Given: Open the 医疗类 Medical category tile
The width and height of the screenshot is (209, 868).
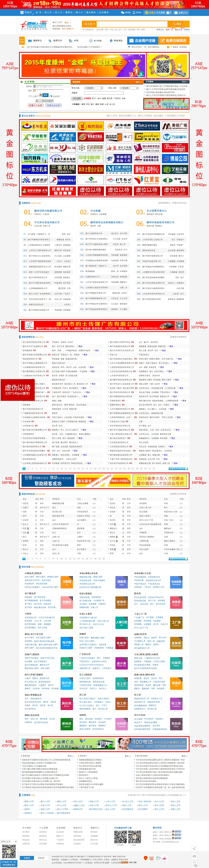Looking at the screenshot, I should 67,684.
